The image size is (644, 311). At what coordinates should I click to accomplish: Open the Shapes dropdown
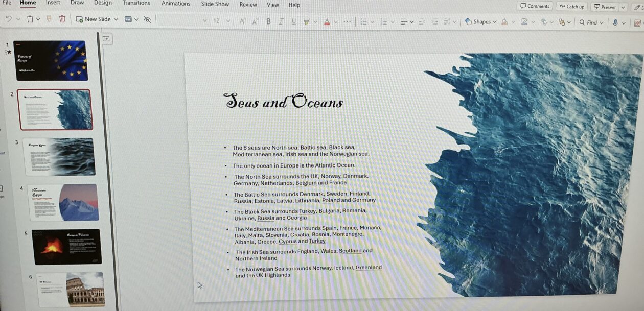[x=480, y=22]
